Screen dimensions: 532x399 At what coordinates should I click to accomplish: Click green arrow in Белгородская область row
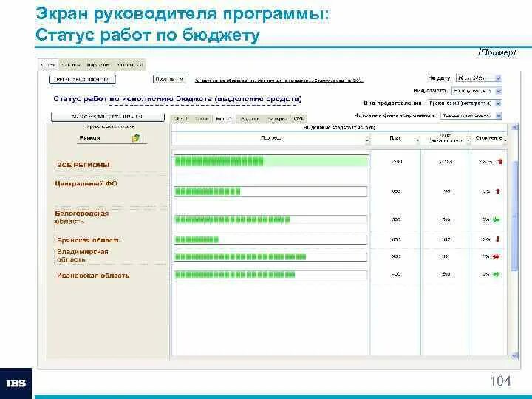[x=497, y=220]
